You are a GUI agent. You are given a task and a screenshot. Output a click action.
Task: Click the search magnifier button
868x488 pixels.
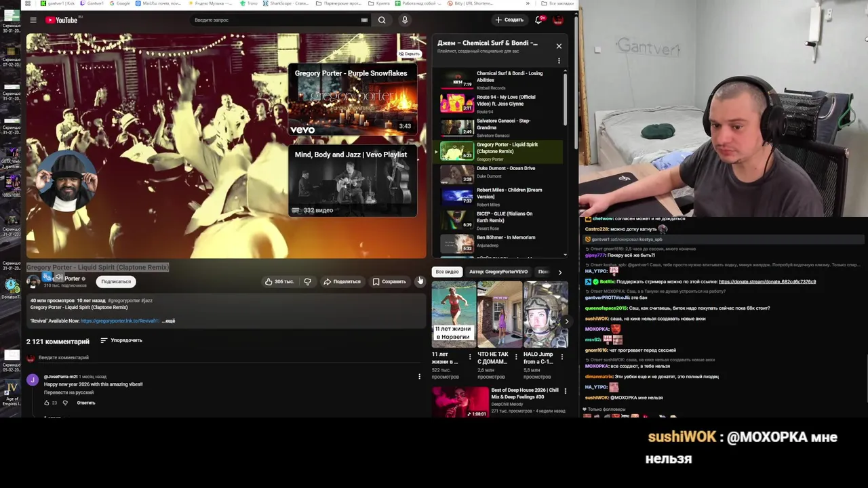point(382,20)
